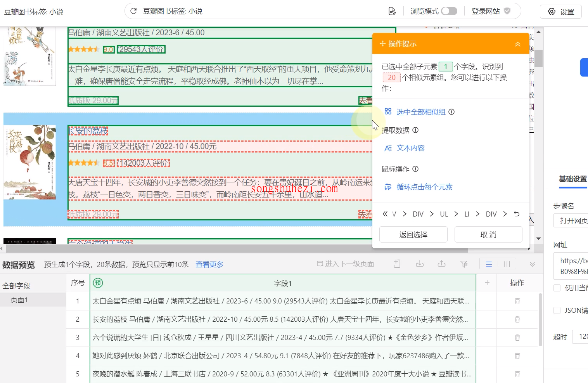Click the green 预 badge in 字段1 header
Screen dimensions: 588x383
coord(98,283)
